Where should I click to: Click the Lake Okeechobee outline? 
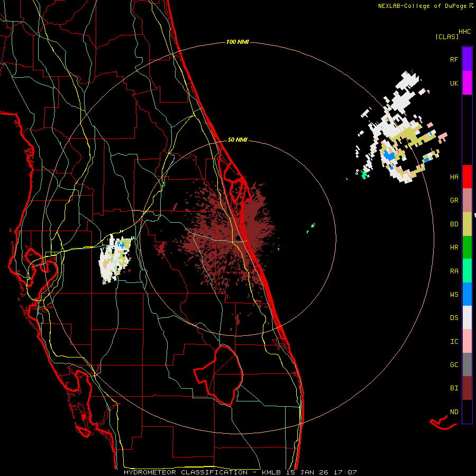coord(218,375)
